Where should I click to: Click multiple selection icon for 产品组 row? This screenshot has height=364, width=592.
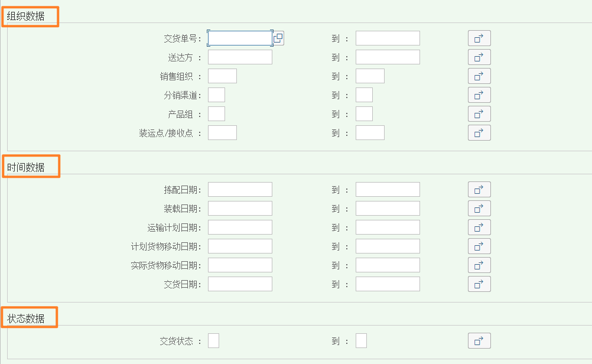[x=479, y=114]
